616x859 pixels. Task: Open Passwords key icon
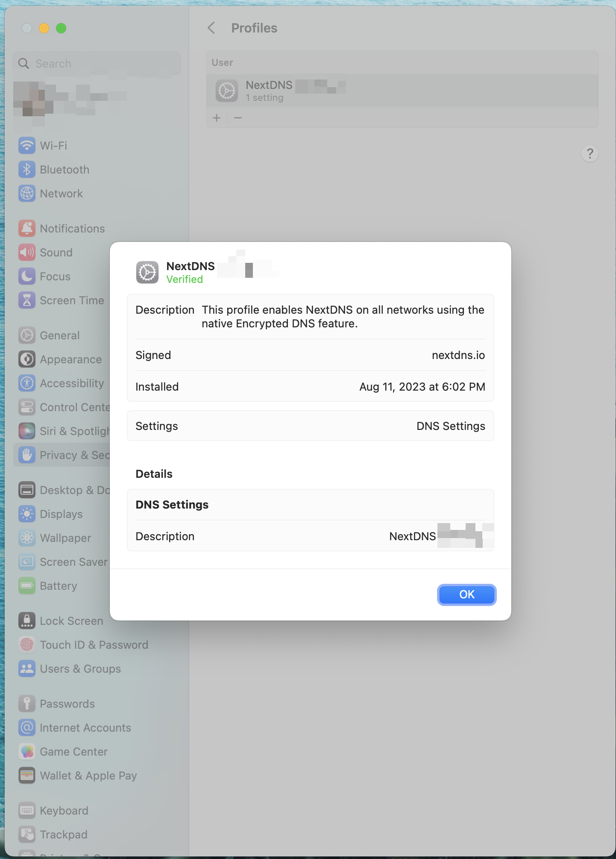pos(27,704)
